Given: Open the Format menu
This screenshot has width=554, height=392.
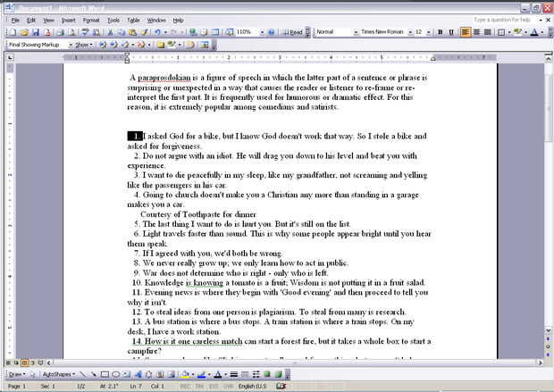Looking at the screenshot, I should point(91,21).
